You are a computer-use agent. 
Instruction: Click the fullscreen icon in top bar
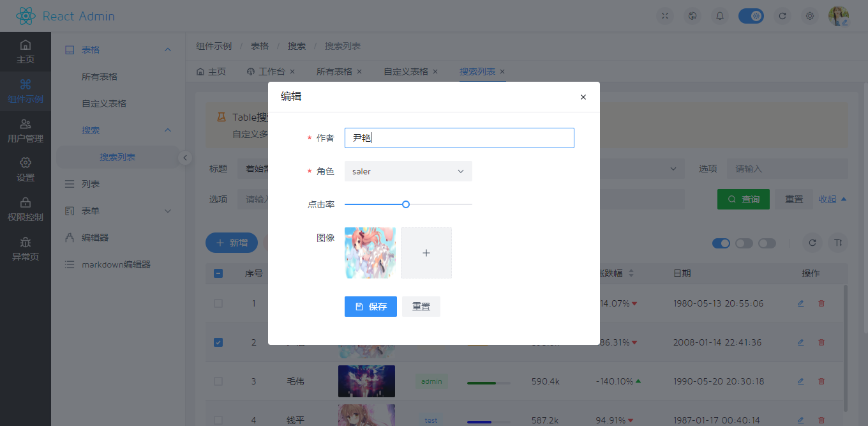click(664, 15)
